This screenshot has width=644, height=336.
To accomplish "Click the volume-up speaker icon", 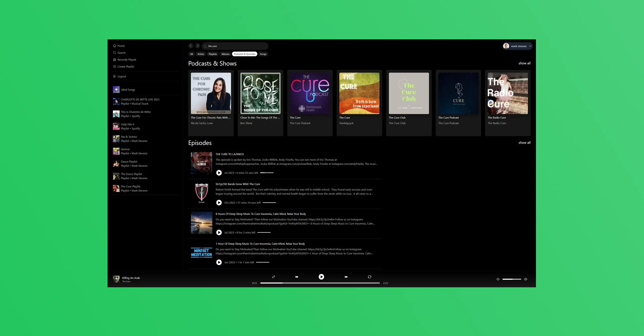I will tap(525, 279).
